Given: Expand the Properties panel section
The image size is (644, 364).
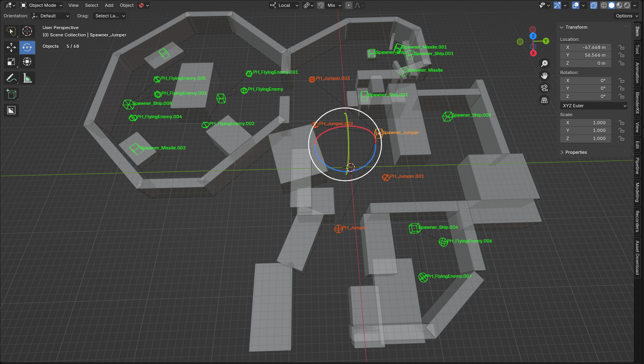Looking at the screenshot, I should [576, 152].
